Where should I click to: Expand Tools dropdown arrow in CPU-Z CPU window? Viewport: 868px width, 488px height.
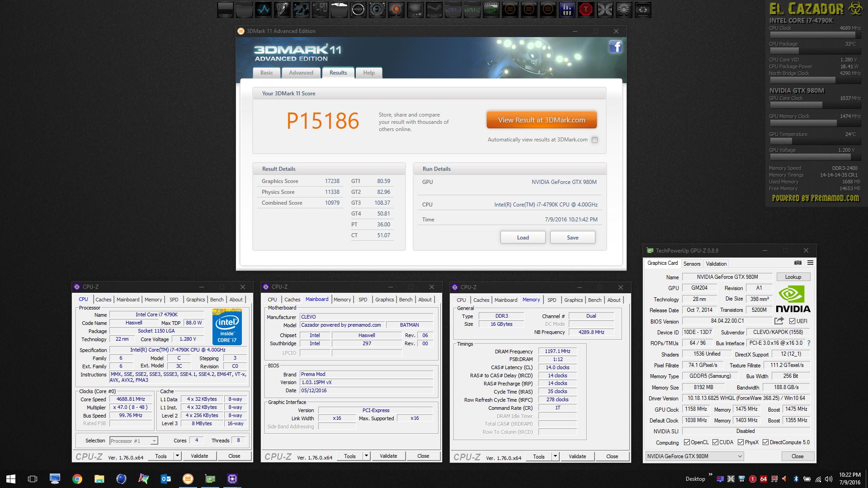[x=177, y=456]
